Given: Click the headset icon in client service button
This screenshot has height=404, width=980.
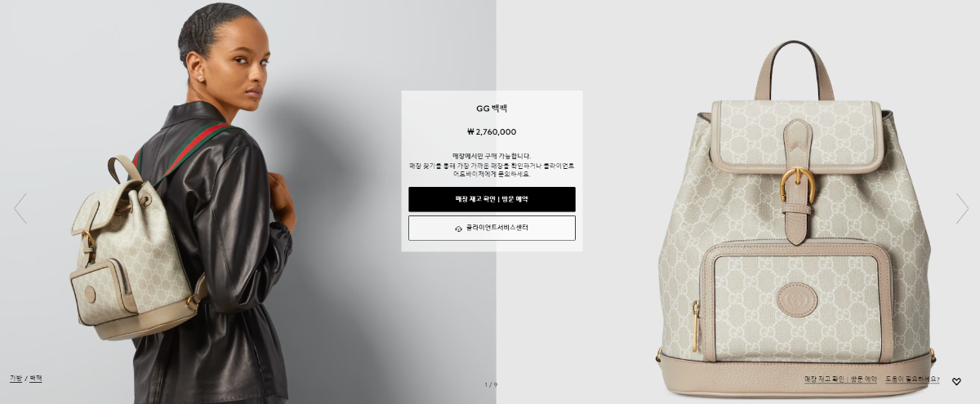Looking at the screenshot, I should pos(459,229).
